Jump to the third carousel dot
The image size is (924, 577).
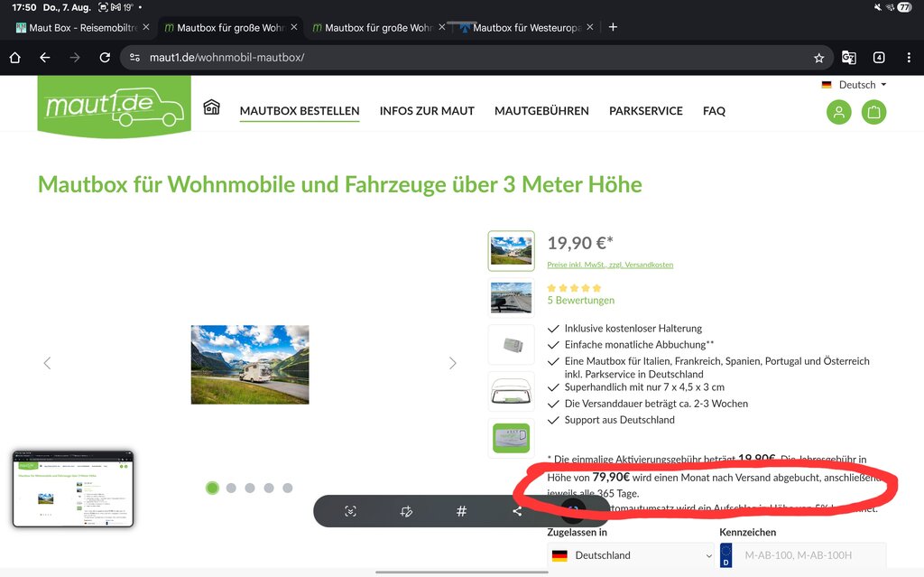250,488
